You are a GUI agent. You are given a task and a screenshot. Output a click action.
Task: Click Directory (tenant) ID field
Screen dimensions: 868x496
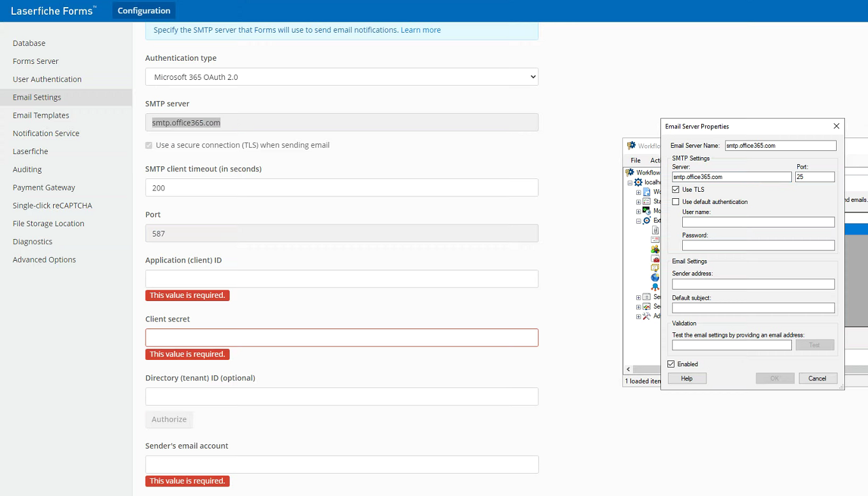pos(342,396)
